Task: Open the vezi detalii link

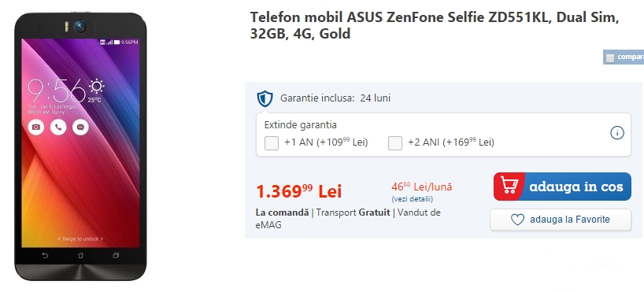Action: coord(412,199)
